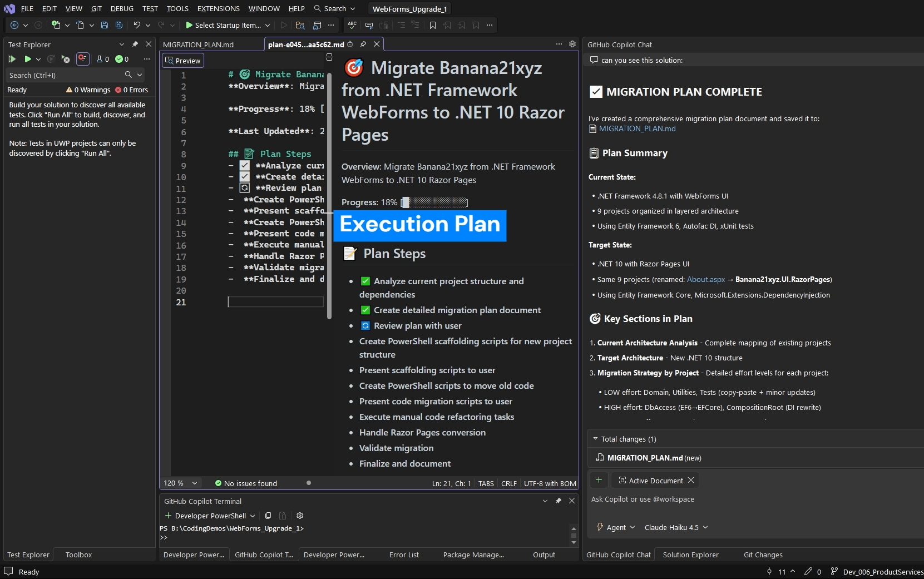The width and height of the screenshot is (924, 579).
Task: Open the Claude Haiku 4.5 model dropdown
Action: point(676,527)
